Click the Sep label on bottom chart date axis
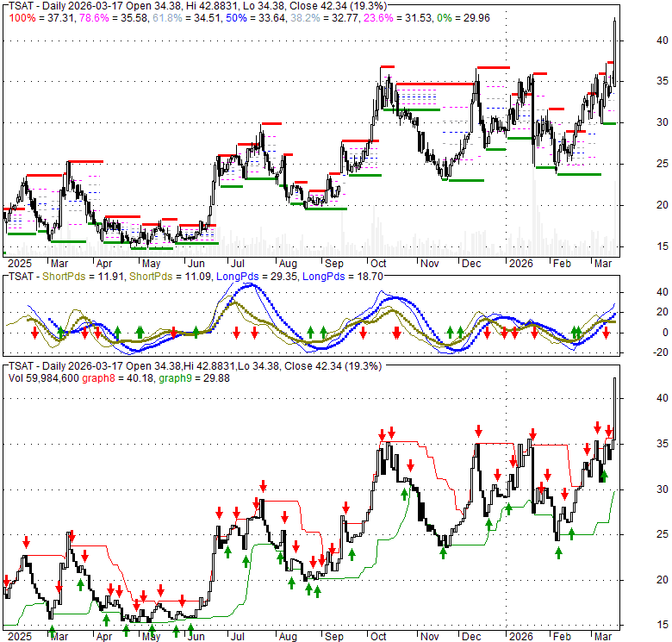Screen dimensions: 672x642 pyautogui.click(x=334, y=637)
